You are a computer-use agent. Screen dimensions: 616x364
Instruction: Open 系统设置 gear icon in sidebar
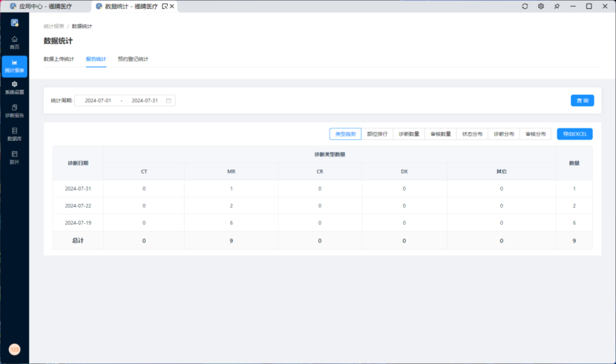pos(14,87)
